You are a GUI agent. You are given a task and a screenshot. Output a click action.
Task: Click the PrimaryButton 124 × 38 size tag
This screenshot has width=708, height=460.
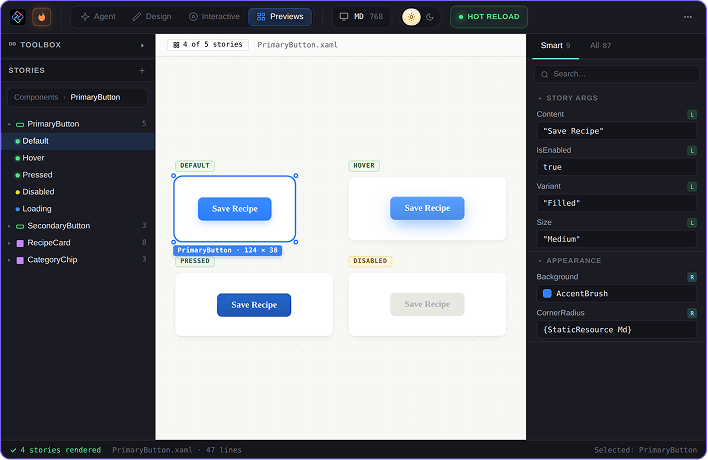point(228,250)
